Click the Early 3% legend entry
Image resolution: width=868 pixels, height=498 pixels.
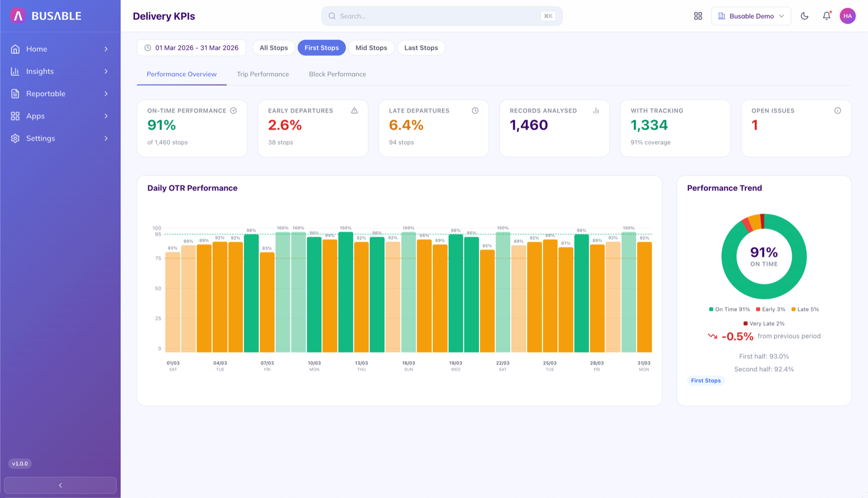click(771, 310)
